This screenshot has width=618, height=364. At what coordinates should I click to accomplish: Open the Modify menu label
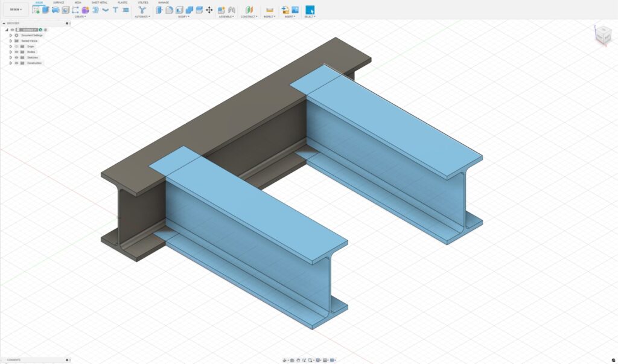coord(183,17)
